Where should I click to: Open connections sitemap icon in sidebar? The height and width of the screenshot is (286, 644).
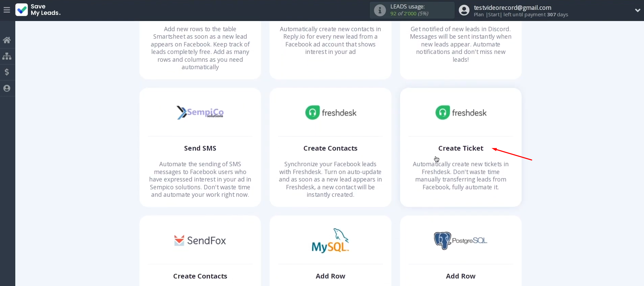(x=7, y=56)
